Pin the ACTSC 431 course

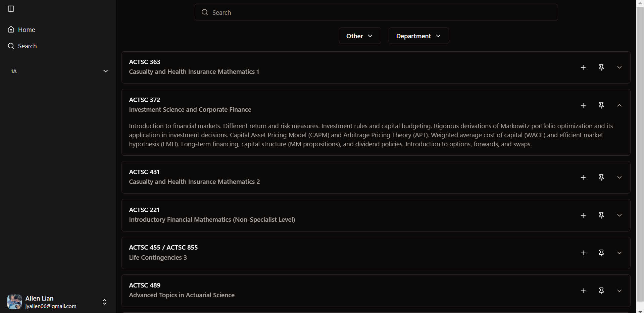coord(601,177)
